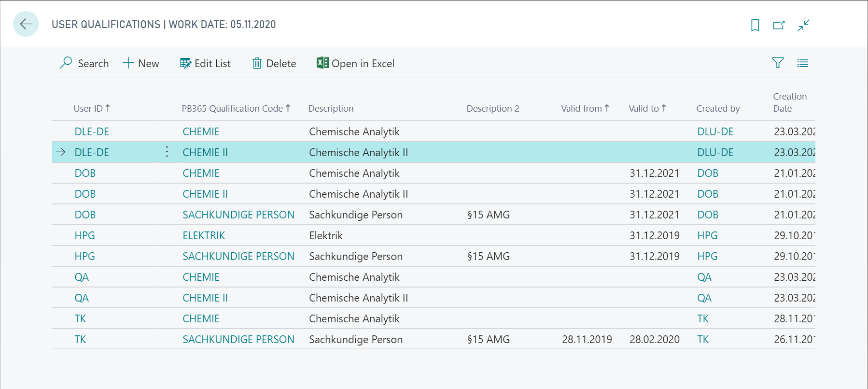The image size is (868, 389).
Task: Open the DLU-DE created-by link in first row
Action: point(715,131)
